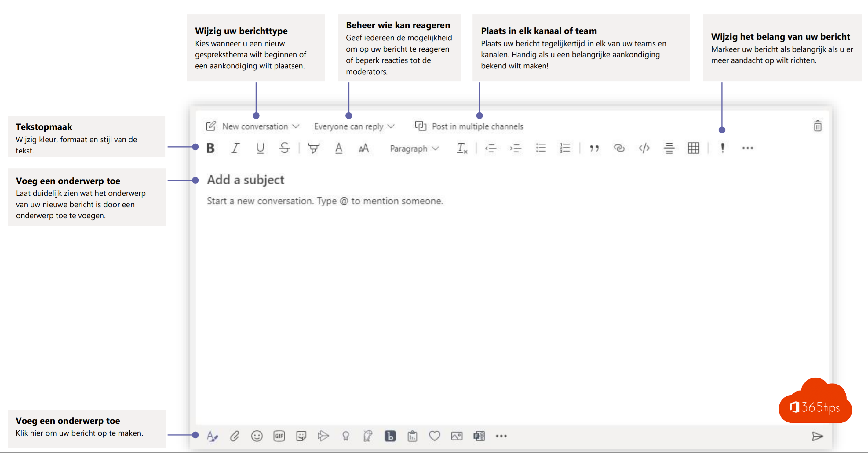The width and height of the screenshot is (868, 453).
Task: Insert a code snippet
Action: coord(644,148)
